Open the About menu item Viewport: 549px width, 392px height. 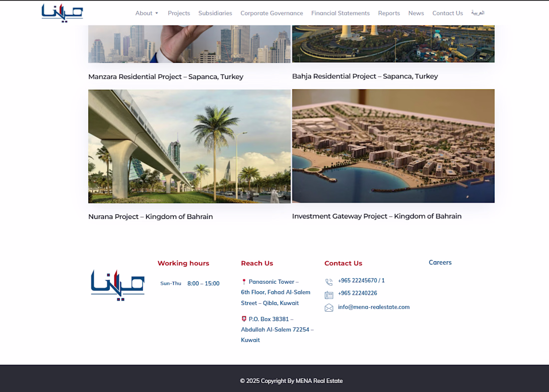pyautogui.click(x=144, y=13)
